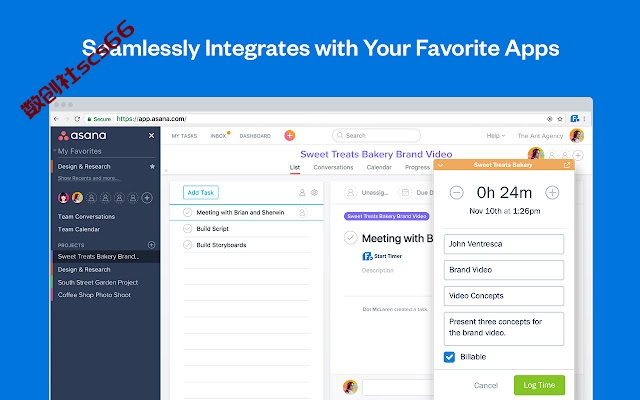Screen dimensions: 640x400
Task: Switch to the Progress tab
Action: (417, 167)
